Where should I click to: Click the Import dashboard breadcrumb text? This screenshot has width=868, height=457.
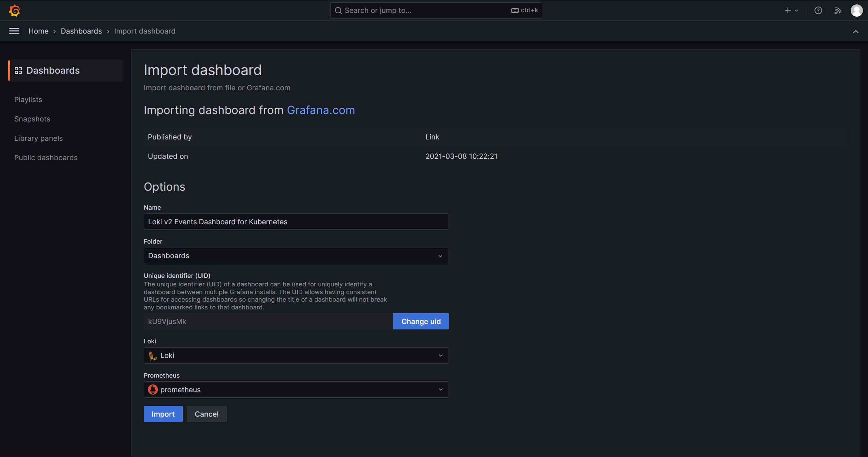point(145,31)
